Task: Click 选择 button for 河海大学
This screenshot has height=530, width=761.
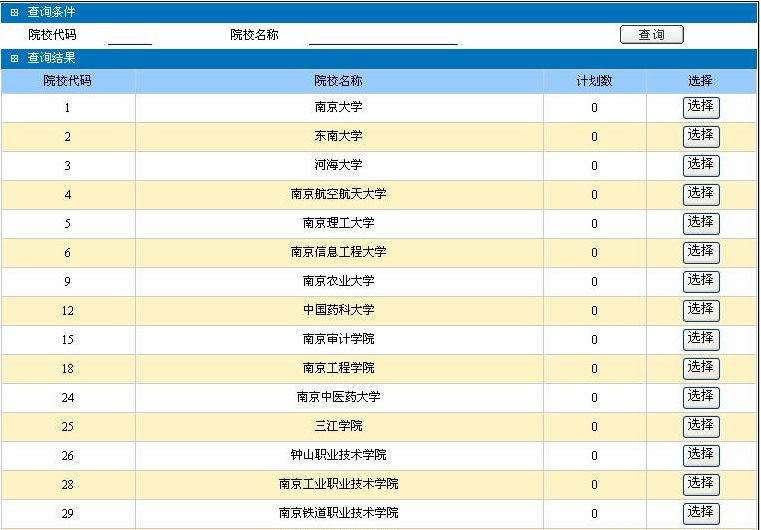Action: point(701,166)
